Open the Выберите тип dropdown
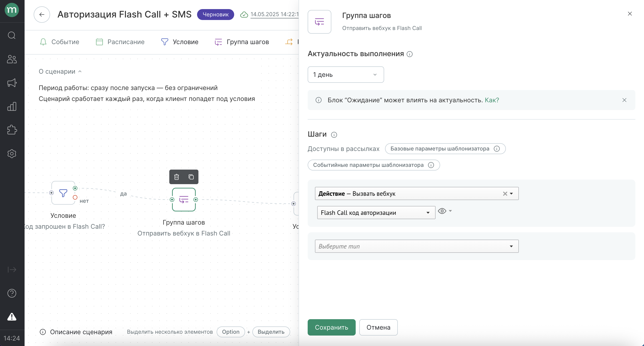The height and width of the screenshot is (346, 644). pos(417,246)
